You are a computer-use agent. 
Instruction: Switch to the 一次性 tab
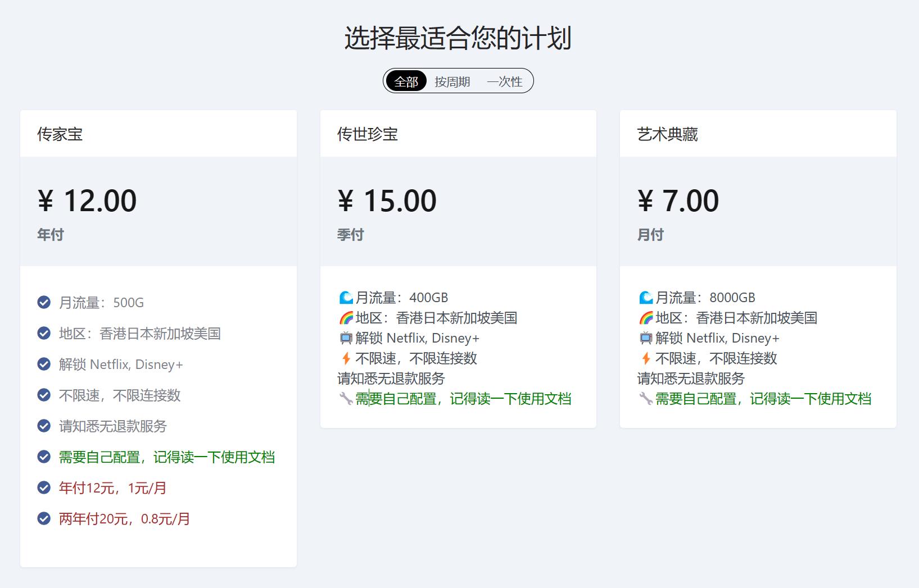click(x=505, y=81)
